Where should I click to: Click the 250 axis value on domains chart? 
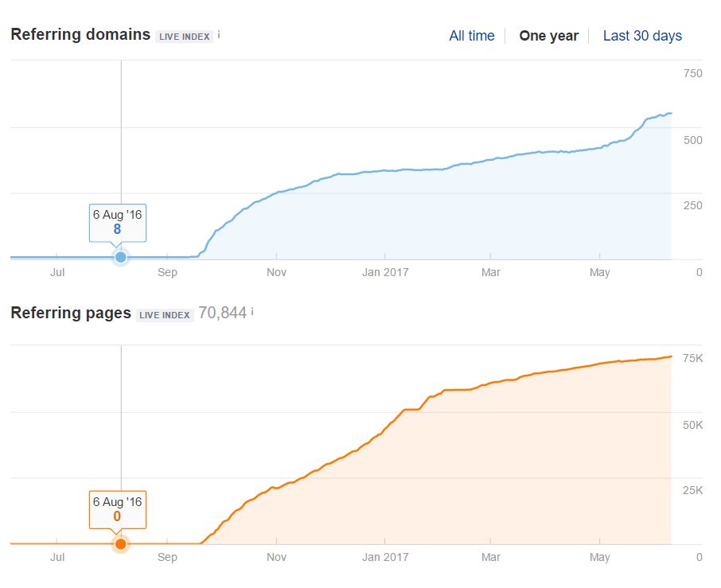point(692,205)
